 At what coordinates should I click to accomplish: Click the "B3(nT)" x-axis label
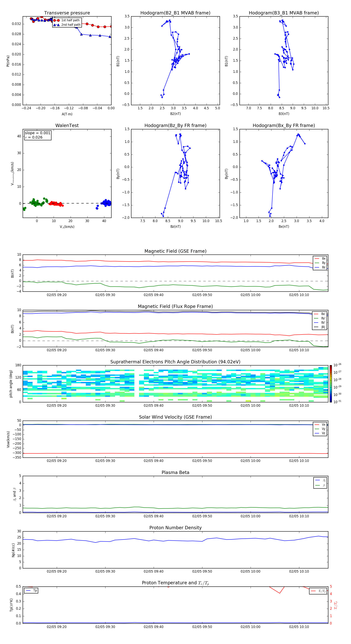[284, 114]
